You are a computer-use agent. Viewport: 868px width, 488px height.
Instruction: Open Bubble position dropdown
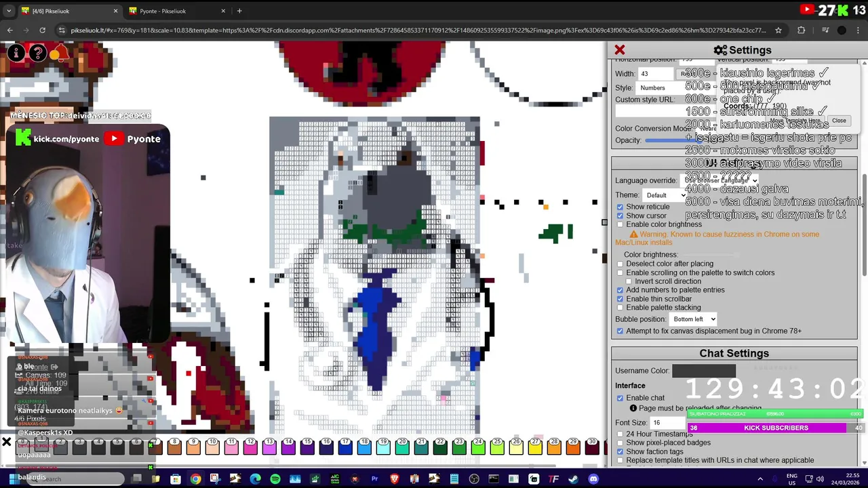click(693, 319)
